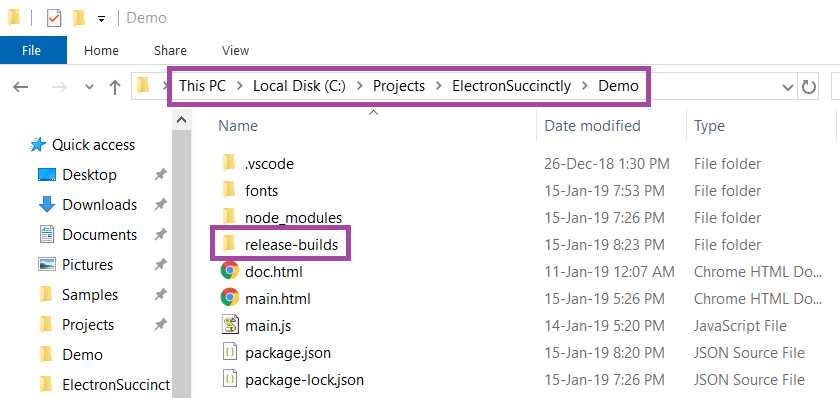Sort by the Name column header
This screenshot has height=398, width=840.
click(x=238, y=126)
